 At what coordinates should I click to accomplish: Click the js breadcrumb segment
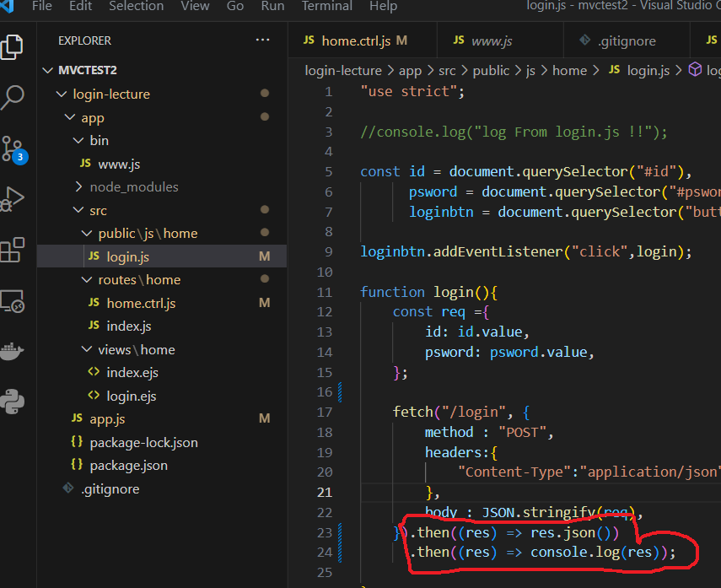(x=530, y=70)
